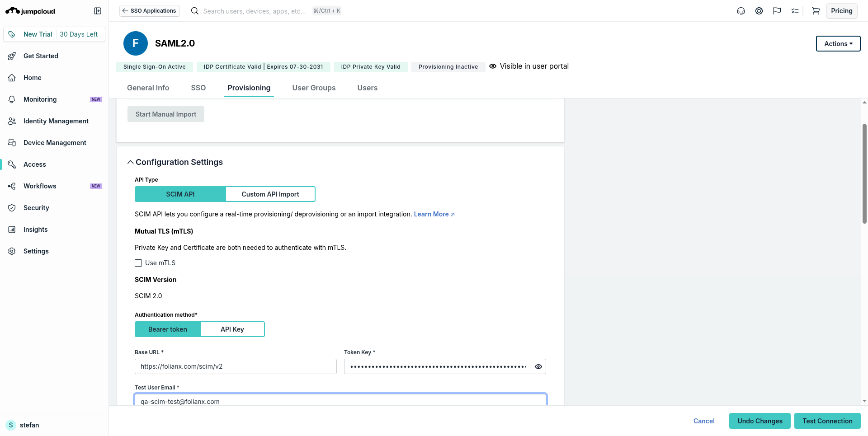Screen dimensions: 868x436
Task: Click the Visible in user portal eye icon
Action: click(493, 66)
